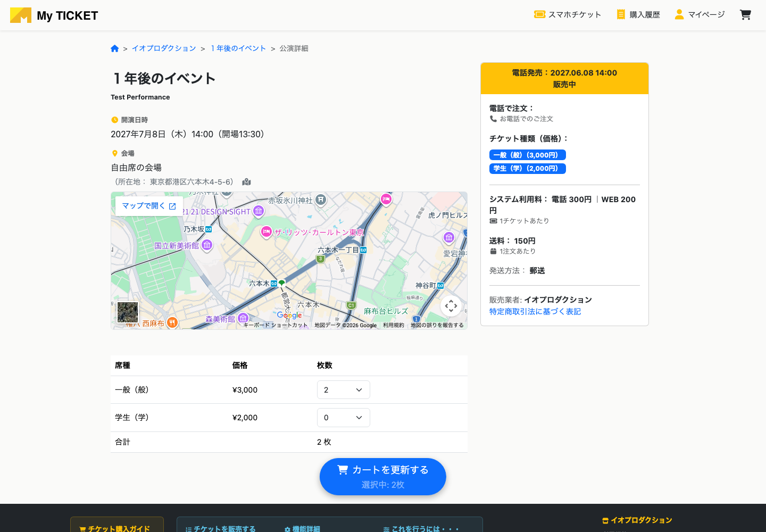The width and height of the screenshot is (766, 532).
Task: Open 学生（学） quantity dropdown
Action: pos(343,418)
